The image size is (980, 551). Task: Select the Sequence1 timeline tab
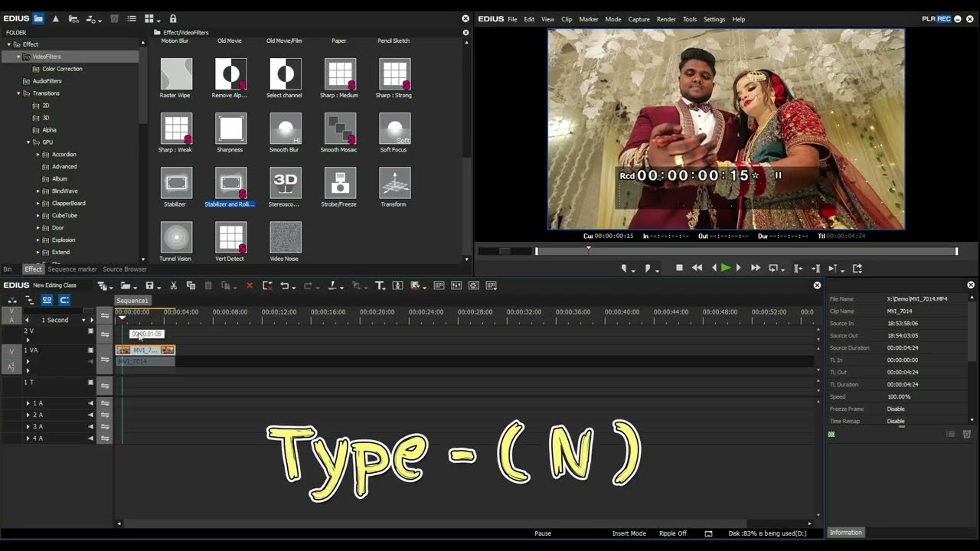point(132,301)
